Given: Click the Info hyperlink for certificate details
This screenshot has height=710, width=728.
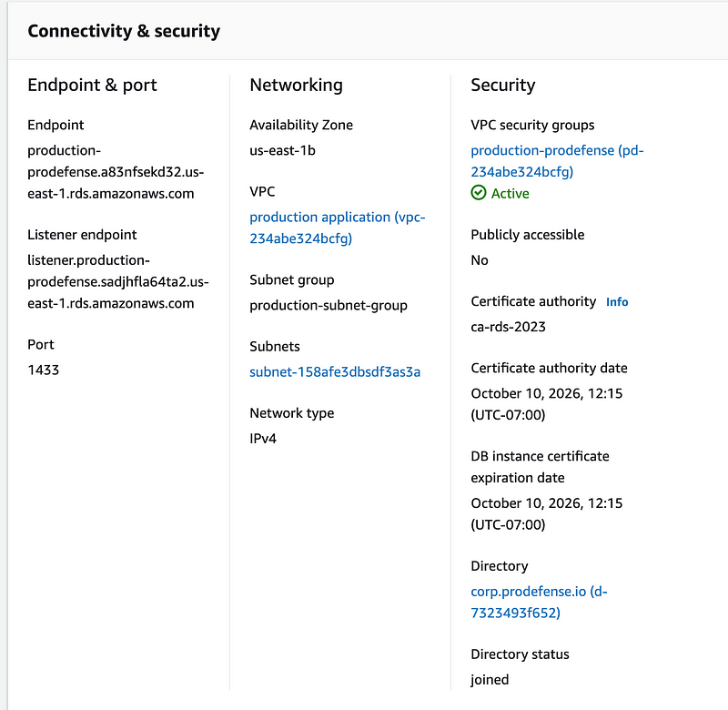Looking at the screenshot, I should coord(617,301).
